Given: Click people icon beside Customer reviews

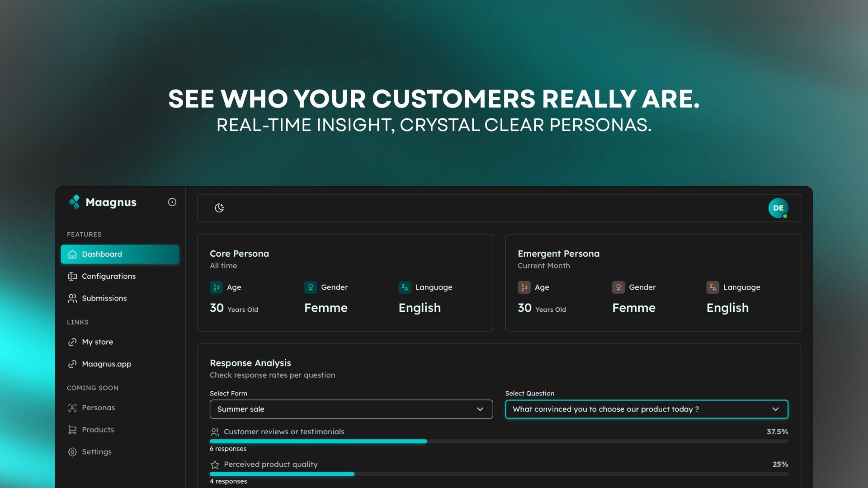Looking at the screenshot, I should click(215, 432).
